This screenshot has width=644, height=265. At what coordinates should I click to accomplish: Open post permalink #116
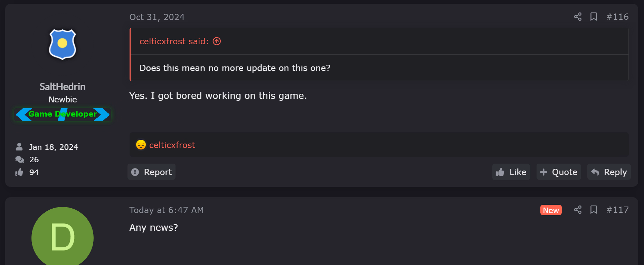pos(618,17)
